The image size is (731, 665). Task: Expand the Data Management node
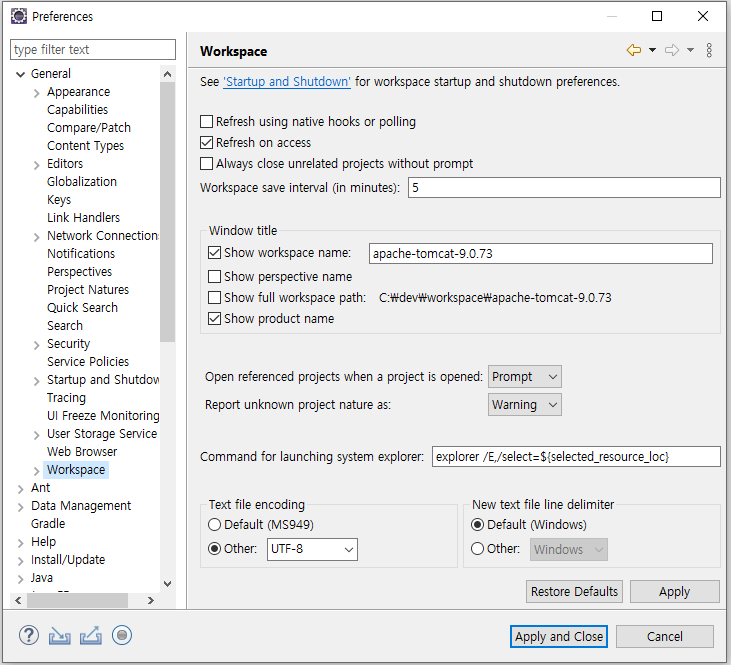click(x=20, y=507)
